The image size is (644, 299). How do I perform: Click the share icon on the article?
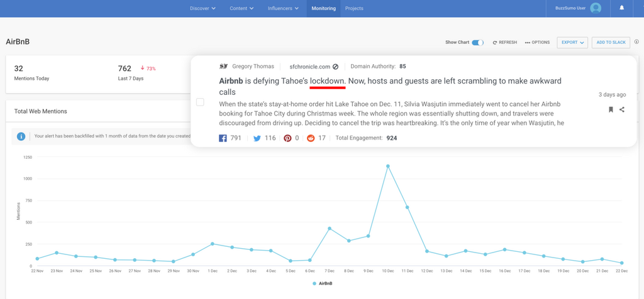click(x=622, y=109)
